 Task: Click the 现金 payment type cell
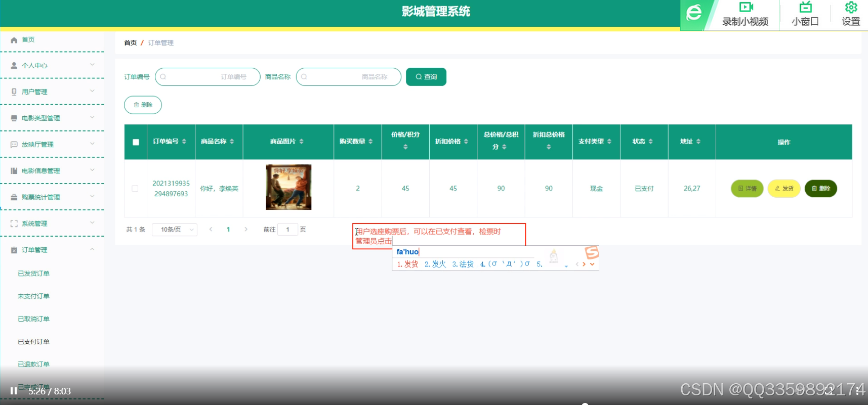[596, 189]
